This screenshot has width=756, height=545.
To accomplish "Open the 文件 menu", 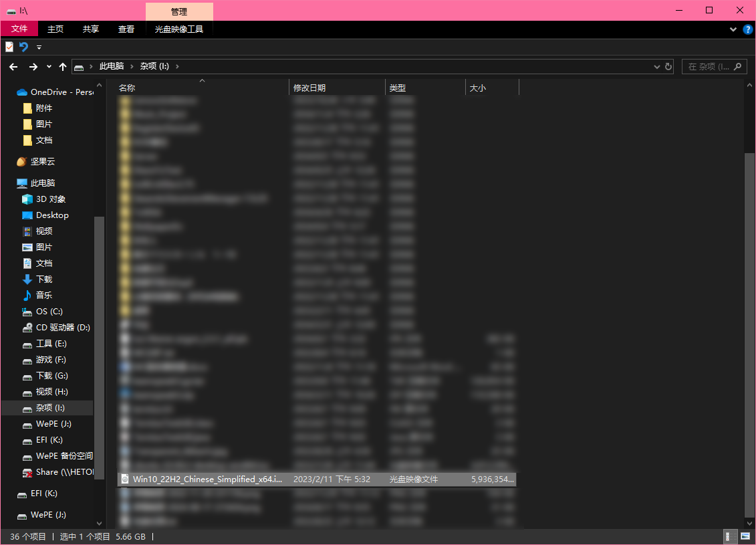I will click(x=19, y=29).
